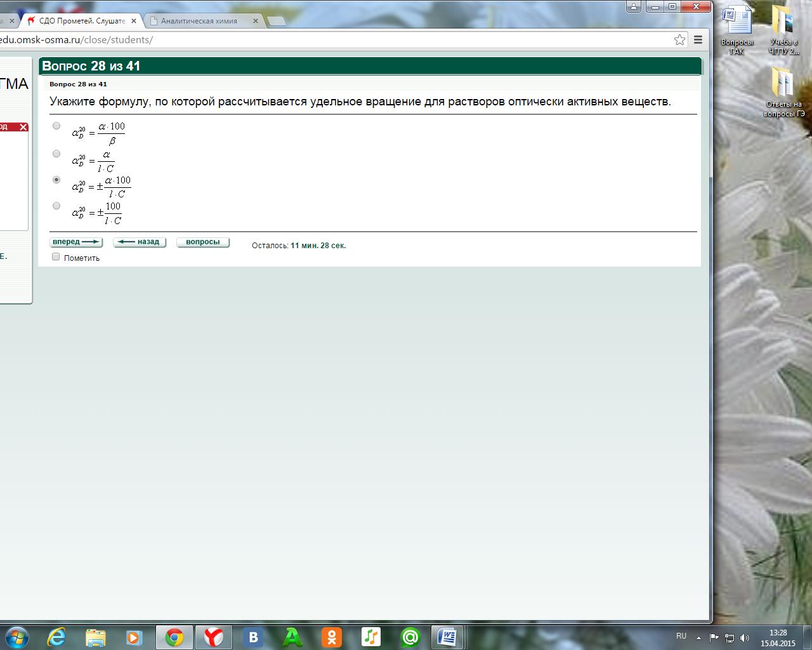
Task: Open Windows Explorer from the taskbar
Action: pos(95,637)
